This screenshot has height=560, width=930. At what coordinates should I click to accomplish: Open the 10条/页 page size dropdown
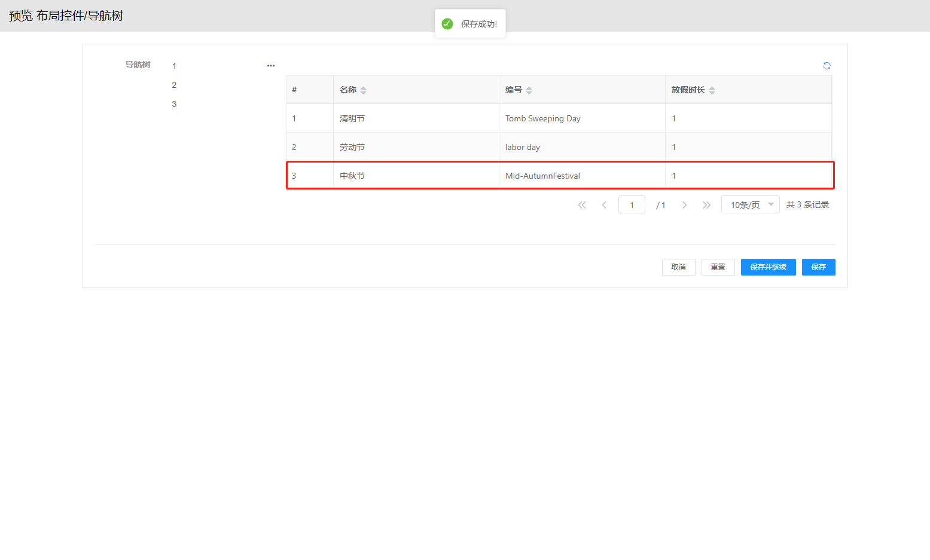click(750, 205)
